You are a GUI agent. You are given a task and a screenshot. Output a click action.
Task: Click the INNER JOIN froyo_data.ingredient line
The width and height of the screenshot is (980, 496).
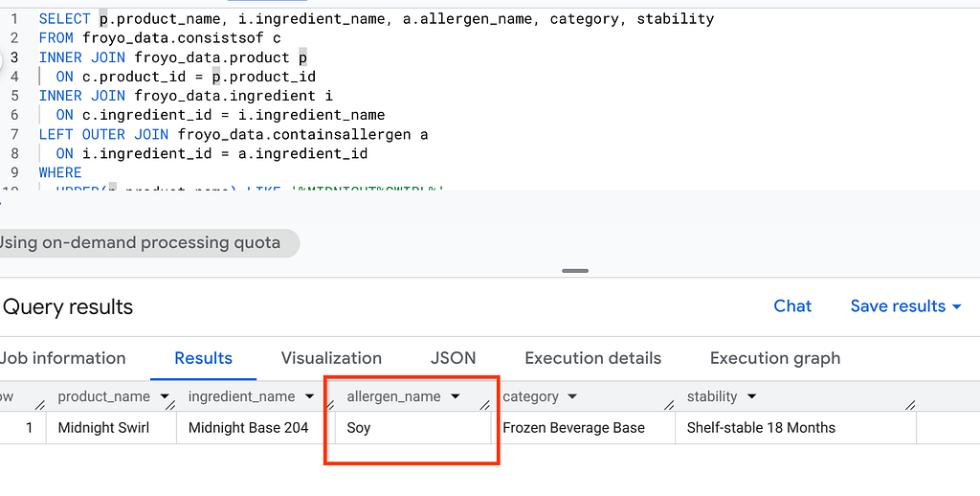[x=186, y=96]
